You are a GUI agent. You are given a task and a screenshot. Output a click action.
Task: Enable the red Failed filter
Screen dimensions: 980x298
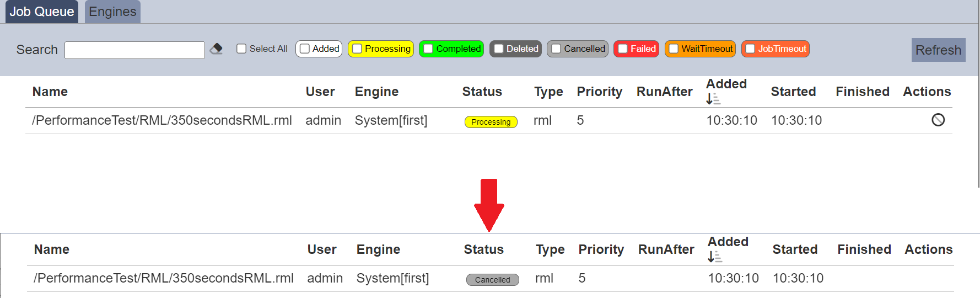(623, 49)
